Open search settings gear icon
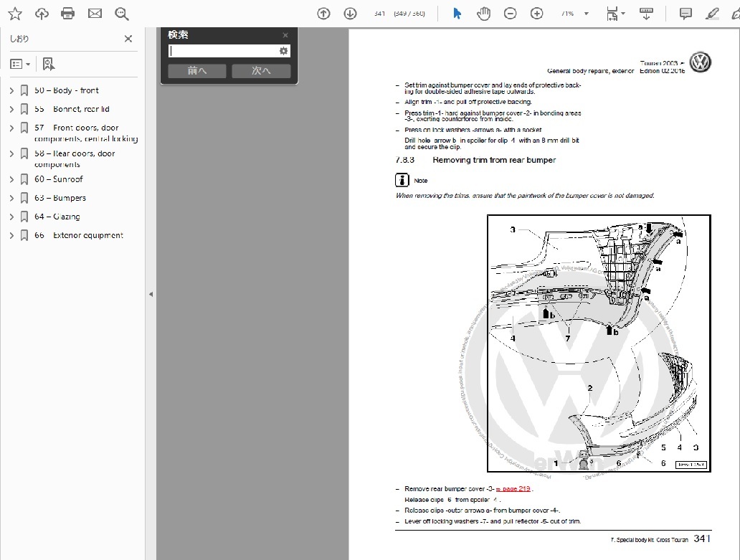Screen dimensions: 740x560 pyautogui.click(x=283, y=51)
